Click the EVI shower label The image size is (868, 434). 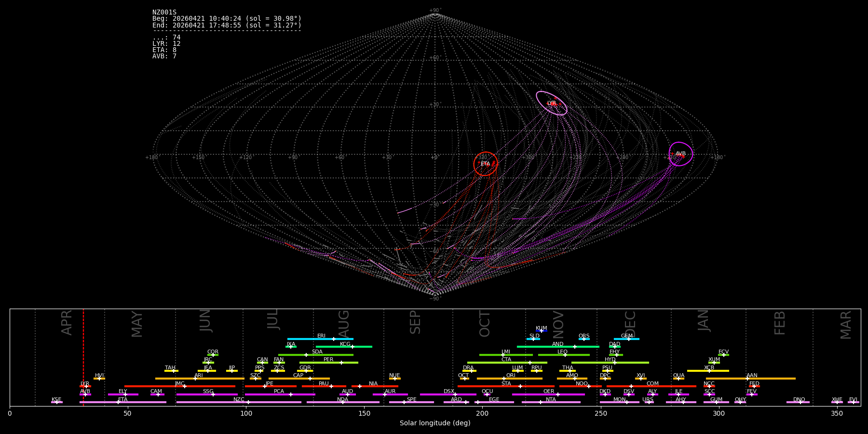pyautogui.click(x=854, y=400)
